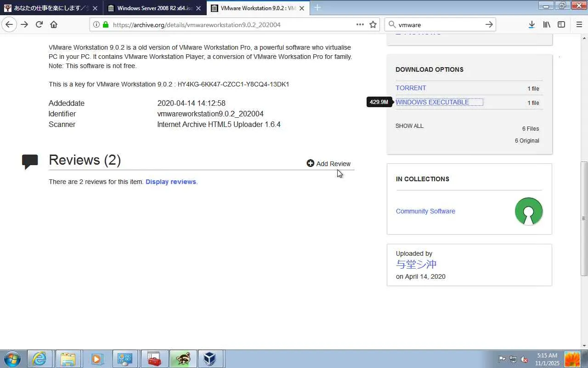
Task: View the secure connection padlock details
Action: point(106,25)
